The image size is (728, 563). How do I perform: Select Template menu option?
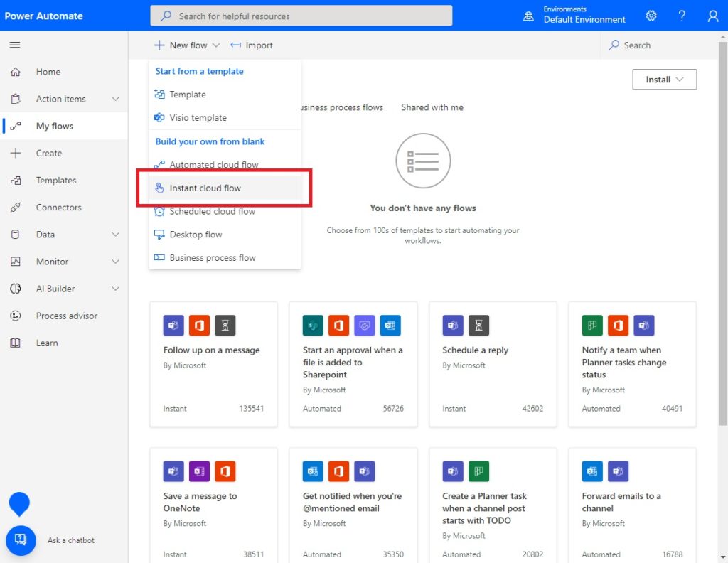click(x=225, y=95)
